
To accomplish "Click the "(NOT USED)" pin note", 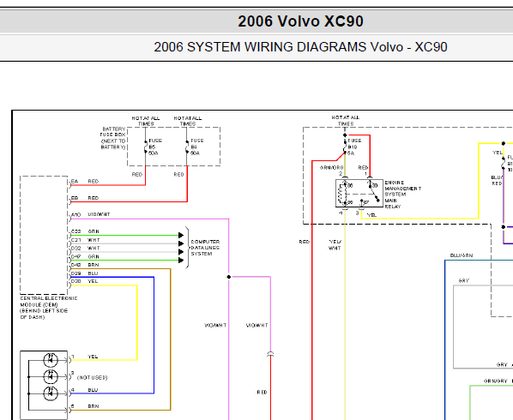I will (93, 377).
